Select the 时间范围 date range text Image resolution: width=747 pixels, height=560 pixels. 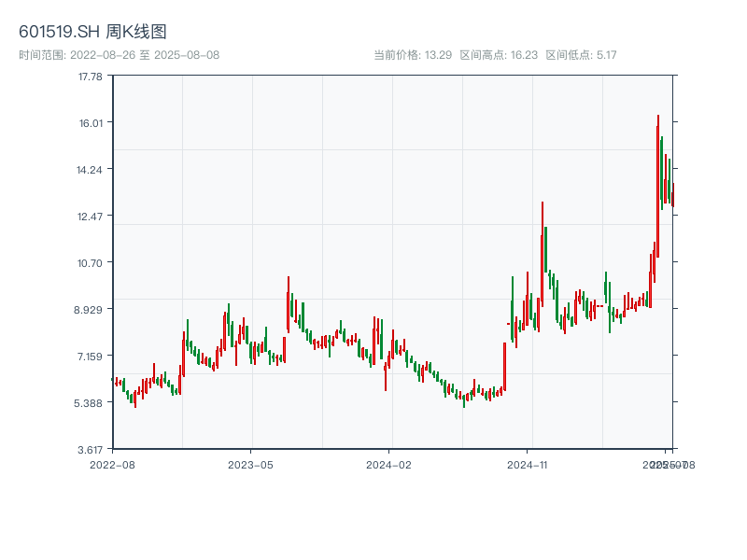[x=120, y=55]
